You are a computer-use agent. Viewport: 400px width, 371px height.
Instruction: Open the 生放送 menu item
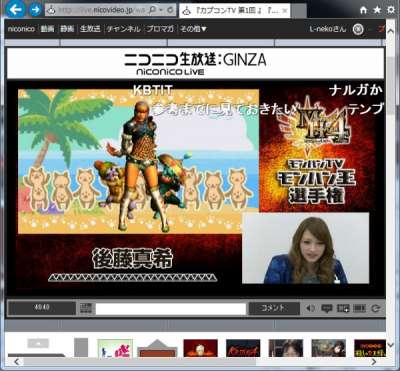pyautogui.click(x=90, y=29)
